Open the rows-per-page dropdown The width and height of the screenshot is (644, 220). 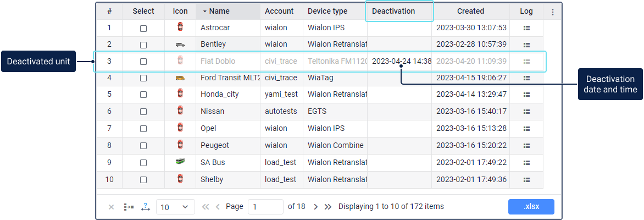tap(175, 207)
